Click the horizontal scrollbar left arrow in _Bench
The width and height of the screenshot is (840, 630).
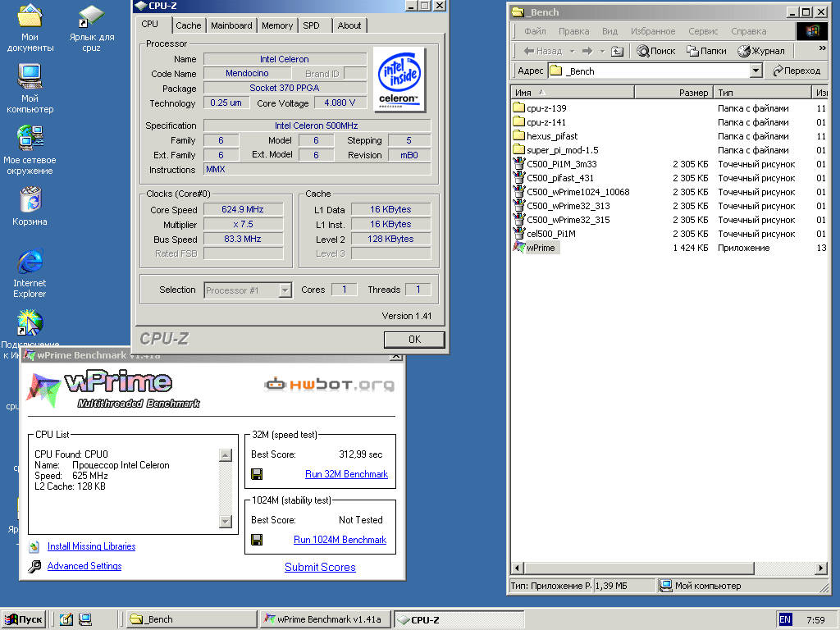(x=518, y=568)
